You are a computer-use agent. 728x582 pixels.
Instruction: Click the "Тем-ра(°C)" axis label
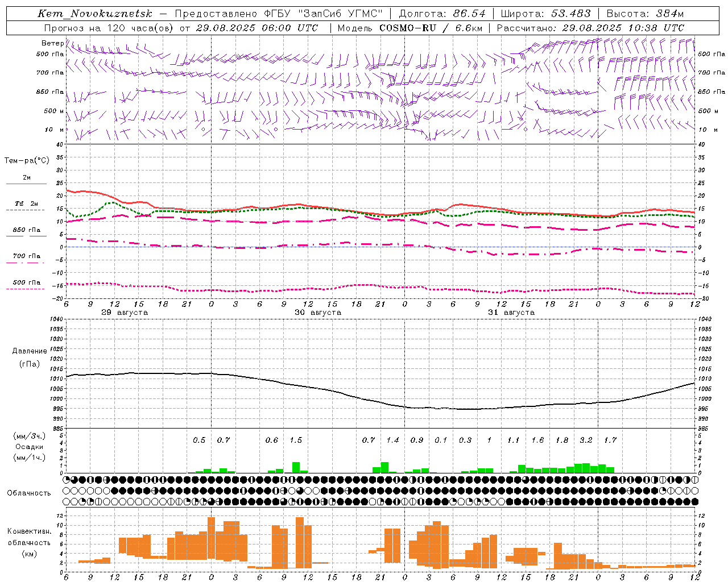click(27, 161)
